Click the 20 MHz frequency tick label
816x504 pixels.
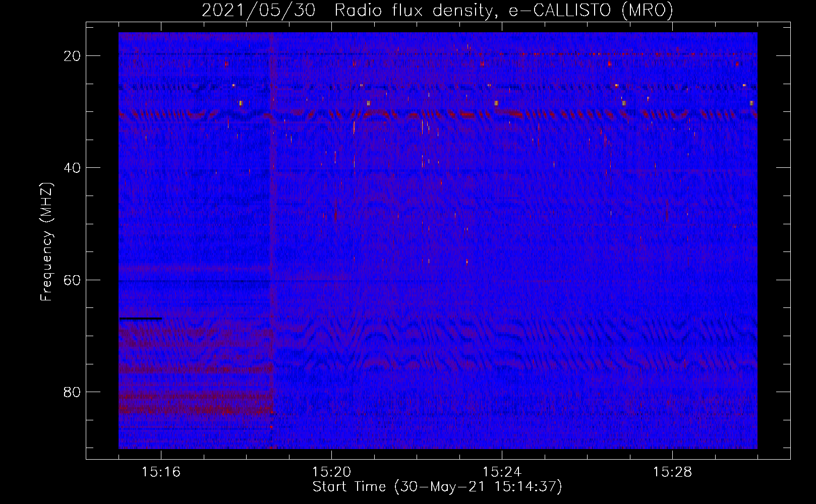click(x=72, y=56)
